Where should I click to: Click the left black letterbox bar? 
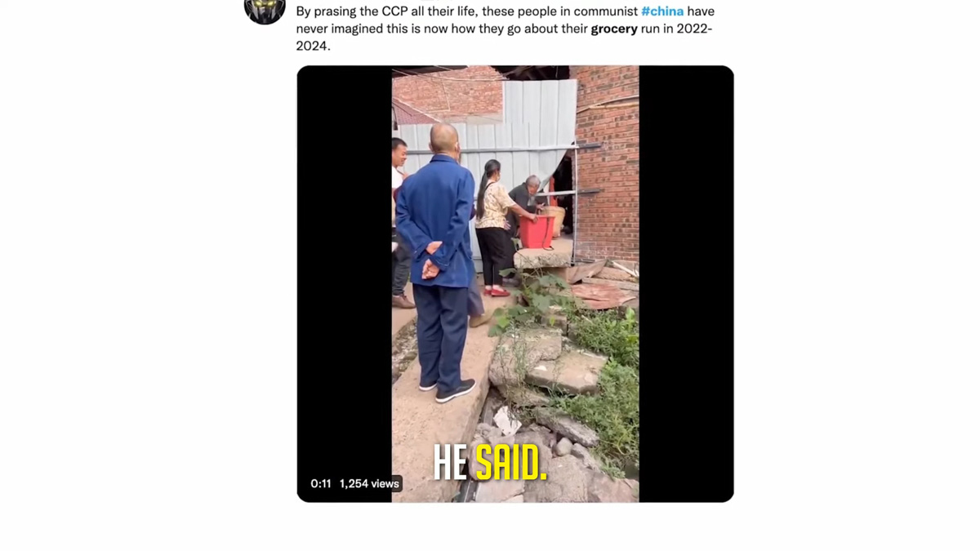coord(344,283)
